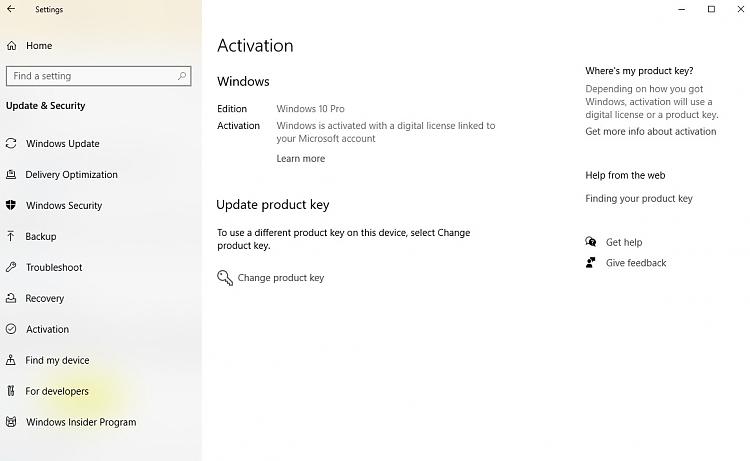Viewport: 750px width, 461px height.
Task: Open Find my device settings
Action: (57, 360)
